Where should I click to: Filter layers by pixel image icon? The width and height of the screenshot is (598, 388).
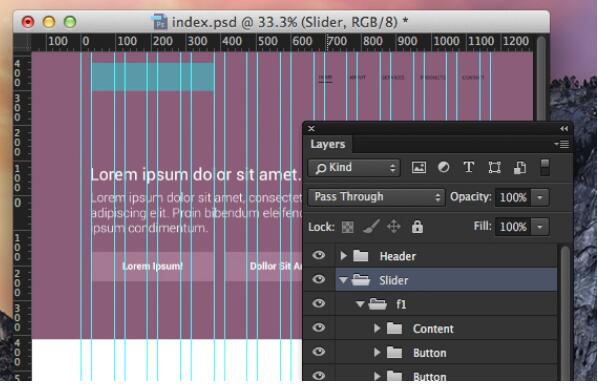pyautogui.click(x=418, y=167)
